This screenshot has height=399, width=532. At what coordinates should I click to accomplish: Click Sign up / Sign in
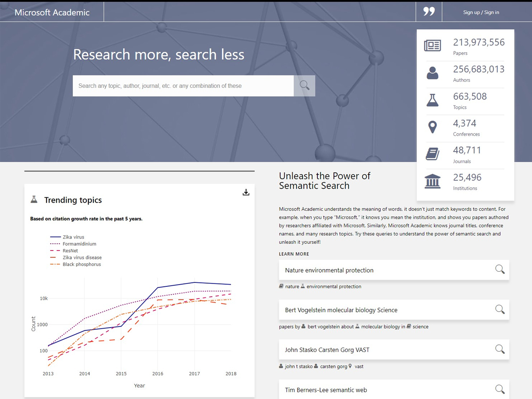tap(481, 12)
